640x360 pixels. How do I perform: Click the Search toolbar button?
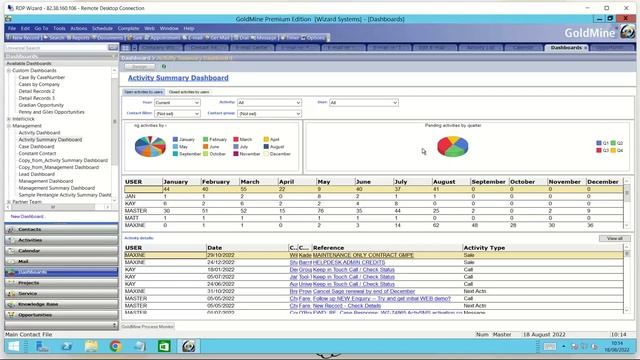[54, 38]
